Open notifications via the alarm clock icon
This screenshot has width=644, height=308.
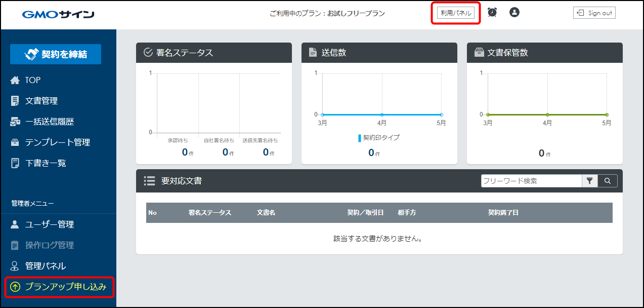point(491,12)
